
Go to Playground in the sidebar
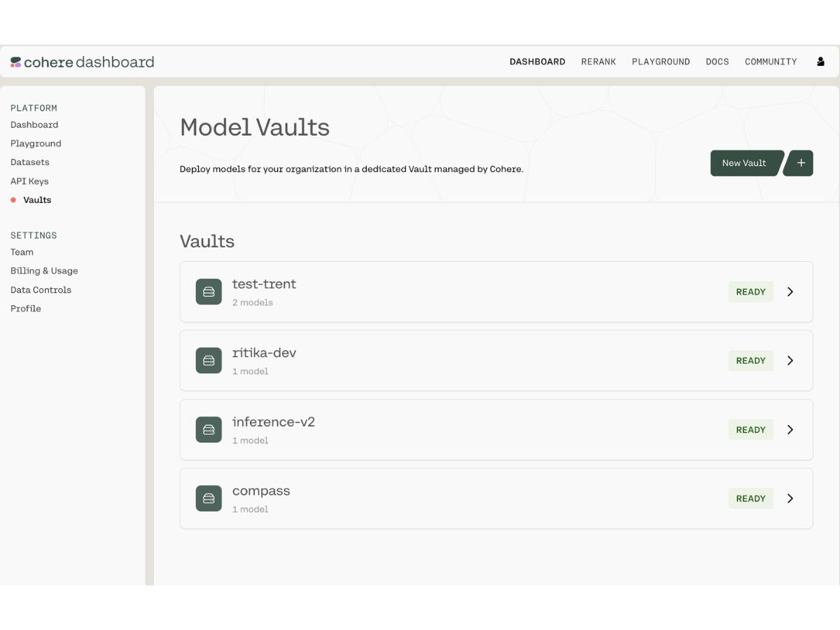36,143
